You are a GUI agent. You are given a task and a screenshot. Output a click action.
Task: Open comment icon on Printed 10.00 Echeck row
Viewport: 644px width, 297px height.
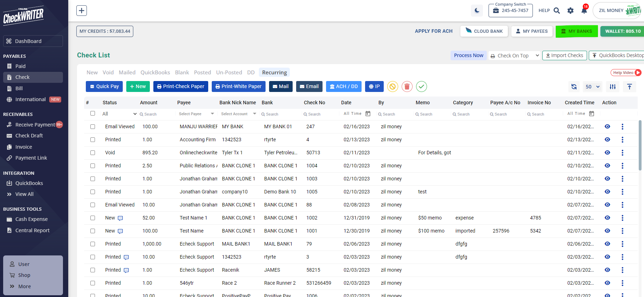pyautogui.click(x=126, y=257)
